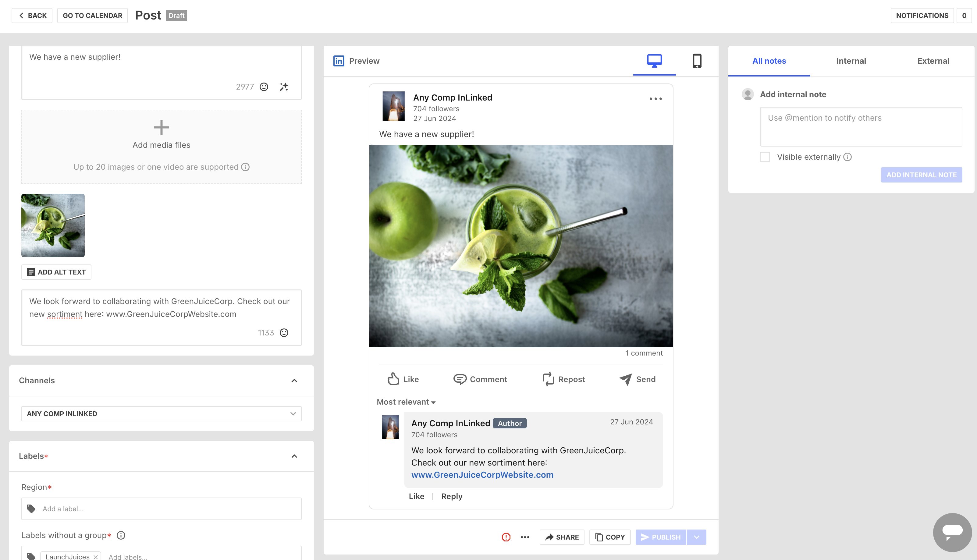The height and width of the screenshot is (560, 977).
Task: Switch to desktop preview mode
Action: [x=654, y=61]
